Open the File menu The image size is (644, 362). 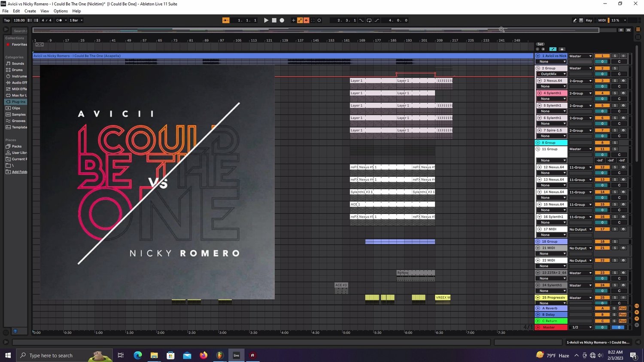[x=5, y=11]
